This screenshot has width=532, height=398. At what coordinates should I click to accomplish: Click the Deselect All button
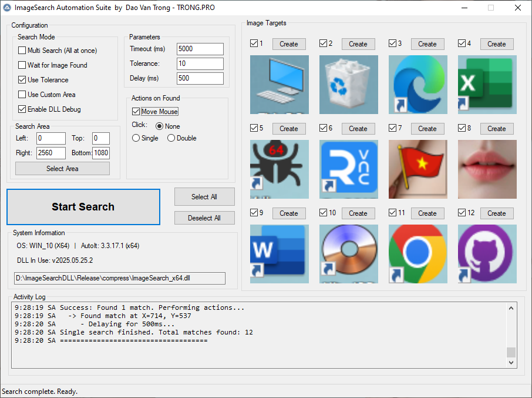tap(204, 218)
